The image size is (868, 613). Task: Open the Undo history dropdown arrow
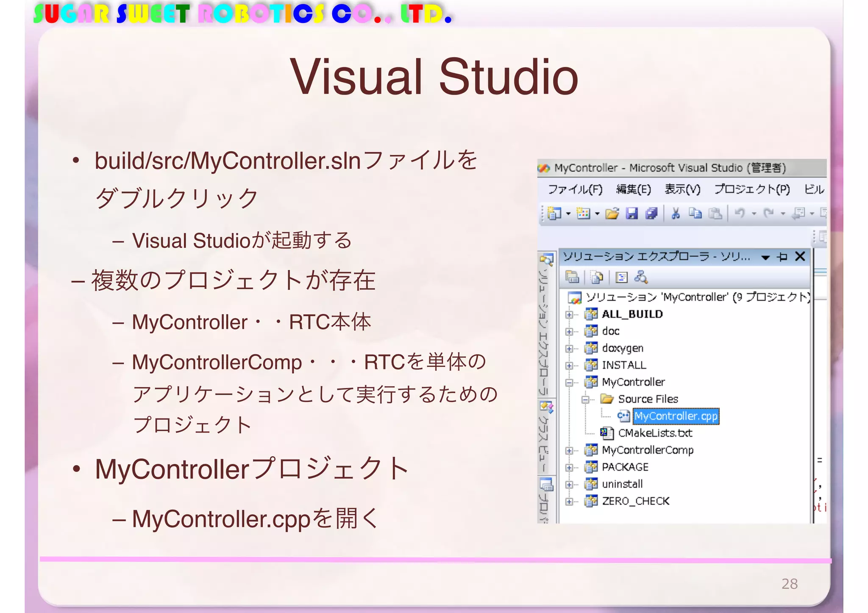(x=754, y=214)
